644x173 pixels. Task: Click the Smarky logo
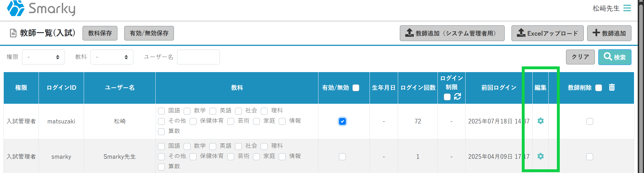[41, 9]
